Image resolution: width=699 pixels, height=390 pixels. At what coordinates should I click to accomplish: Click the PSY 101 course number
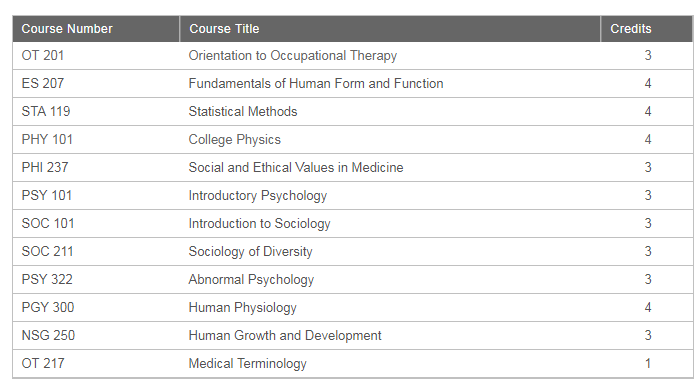[46, 196]
